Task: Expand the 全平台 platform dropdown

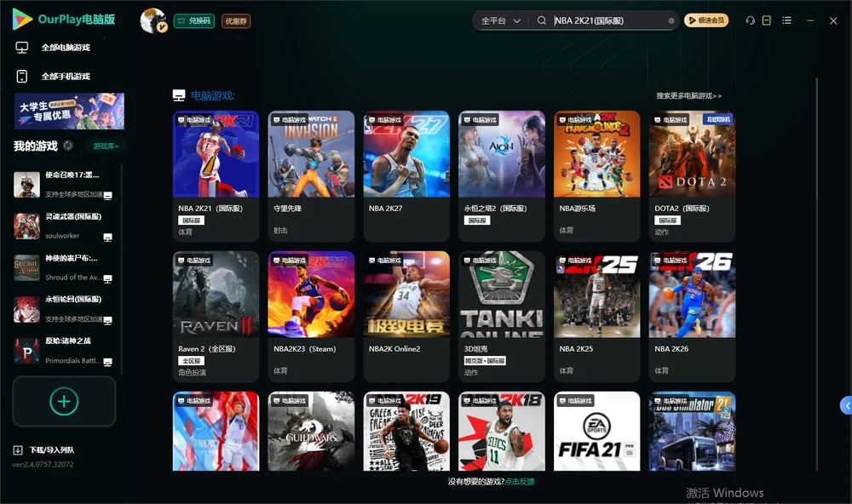Action: [x=500, y=20]
